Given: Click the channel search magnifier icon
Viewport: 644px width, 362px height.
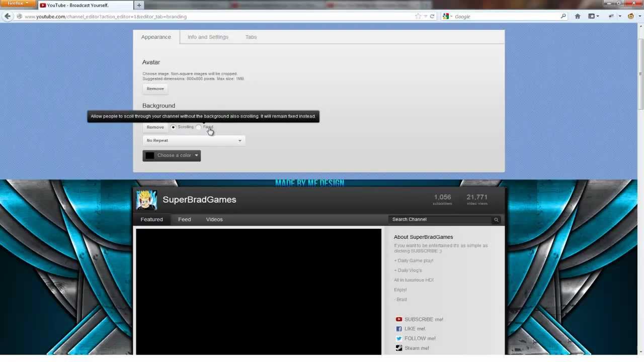Looking at the screenshot, I should click(496, 220).
